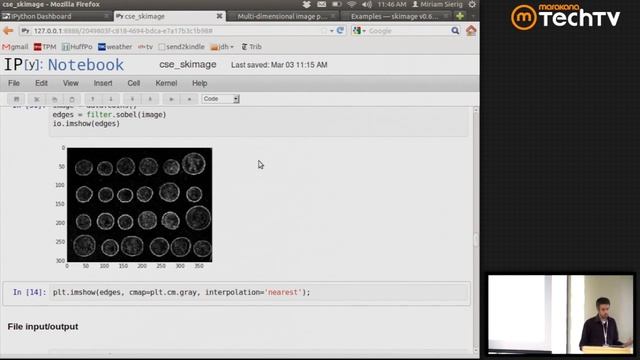The image size is (640, 360).
Task: Open the Insert menu
Action: point(103,83)
